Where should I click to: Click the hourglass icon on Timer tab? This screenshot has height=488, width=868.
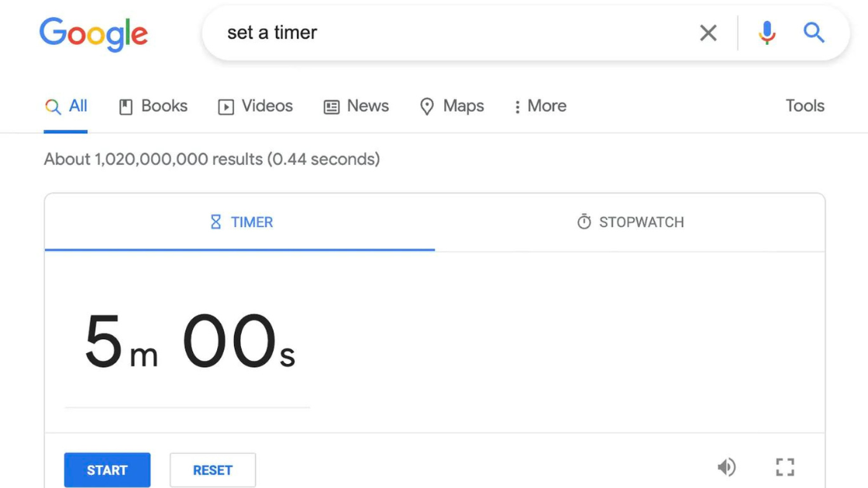pos(216,222)
